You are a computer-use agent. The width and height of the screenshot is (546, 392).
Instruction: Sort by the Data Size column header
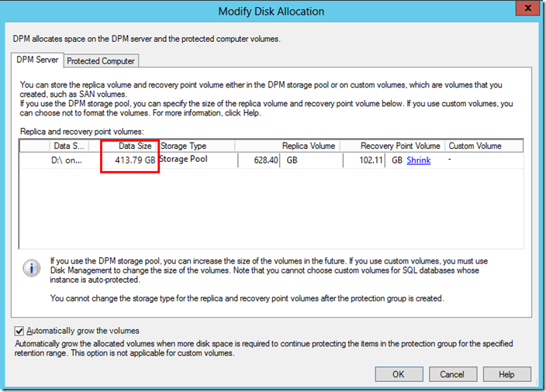pyautogui.click(x=124, y=146)
